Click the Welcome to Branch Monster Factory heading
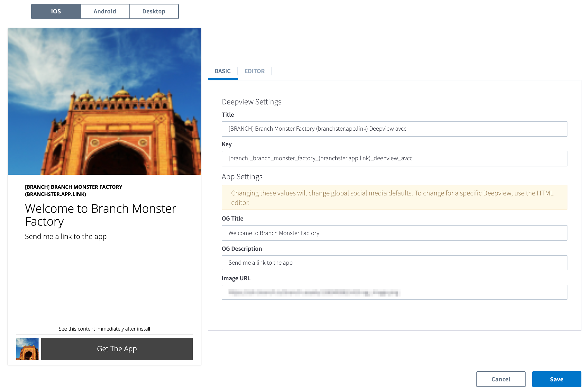This screenshot has height=392, width=587. [101, 215]
